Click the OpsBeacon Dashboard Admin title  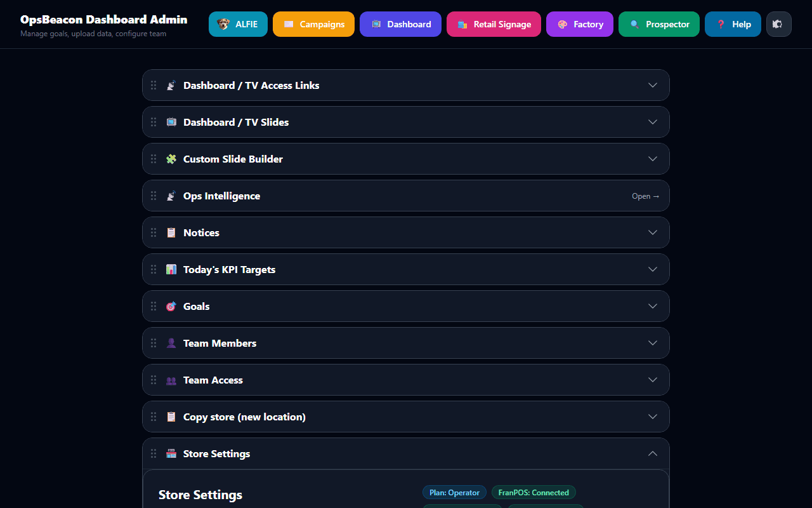coord(104,20)
